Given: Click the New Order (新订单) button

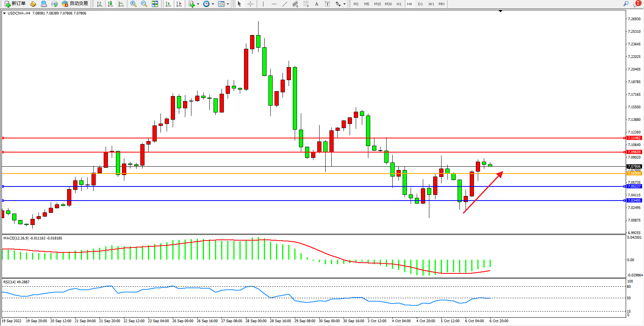Looking at the screenshot, I should pyautogui.click(x=15, y=4).
